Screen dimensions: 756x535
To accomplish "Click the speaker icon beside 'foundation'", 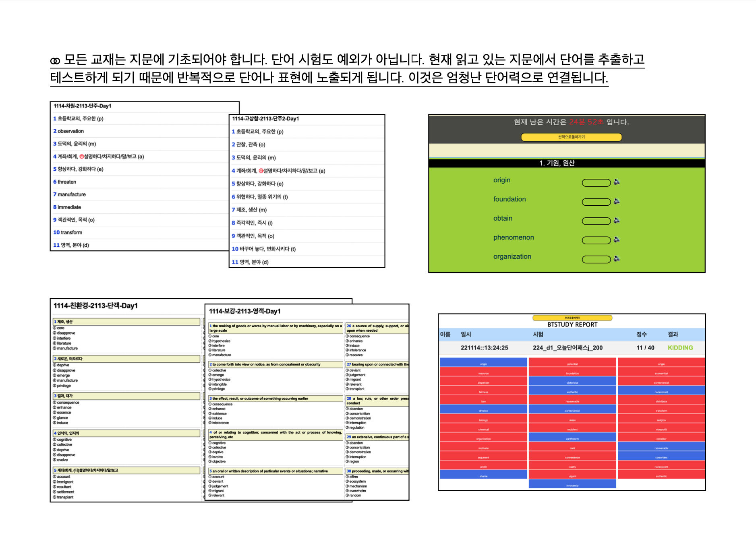I will click(617, 201).
